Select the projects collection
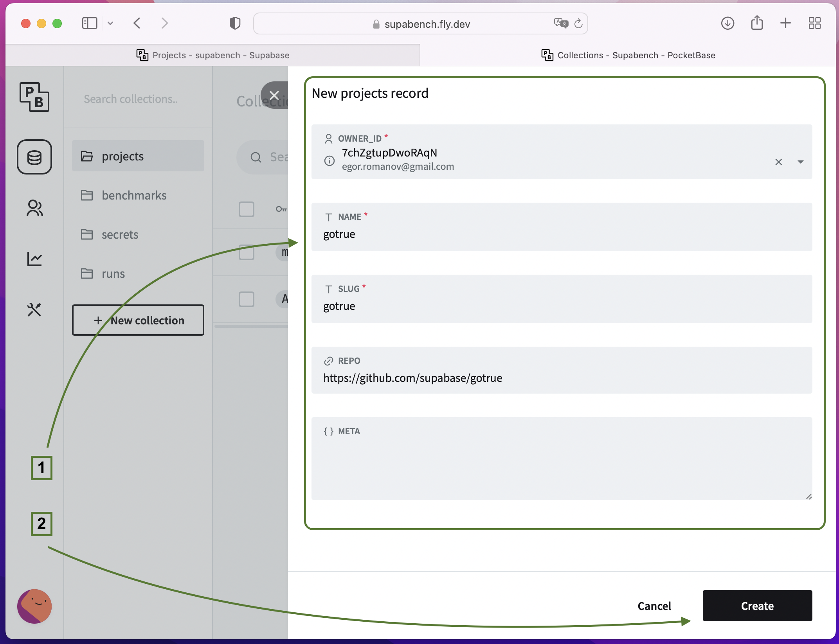The height and width of the screenshot is (644, 839). coord(138,156)
